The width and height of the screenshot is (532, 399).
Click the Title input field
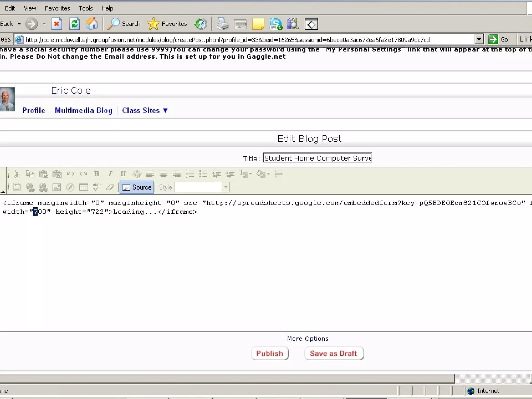pos(317,158)
